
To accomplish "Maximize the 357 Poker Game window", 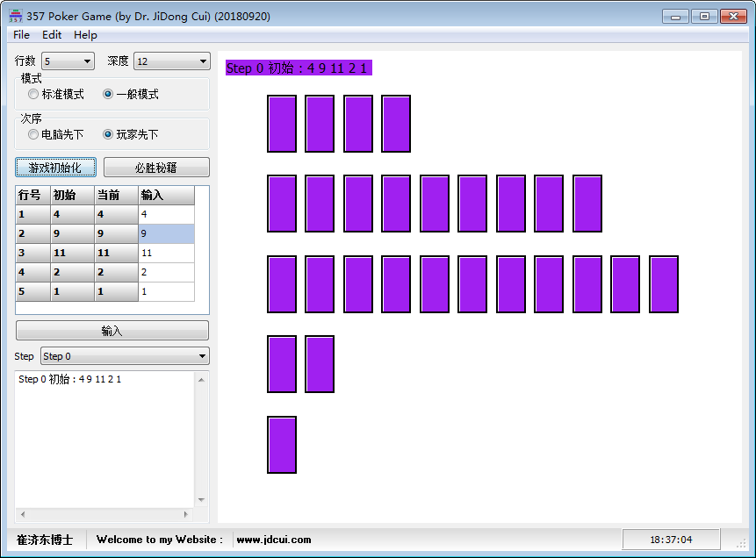I will click(704, 17).
